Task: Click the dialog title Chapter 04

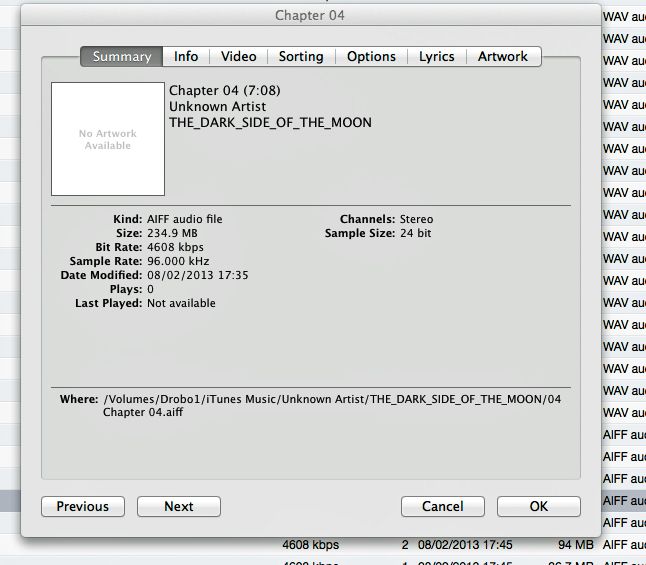Action: pyautogui.click(x=310, y=15)
